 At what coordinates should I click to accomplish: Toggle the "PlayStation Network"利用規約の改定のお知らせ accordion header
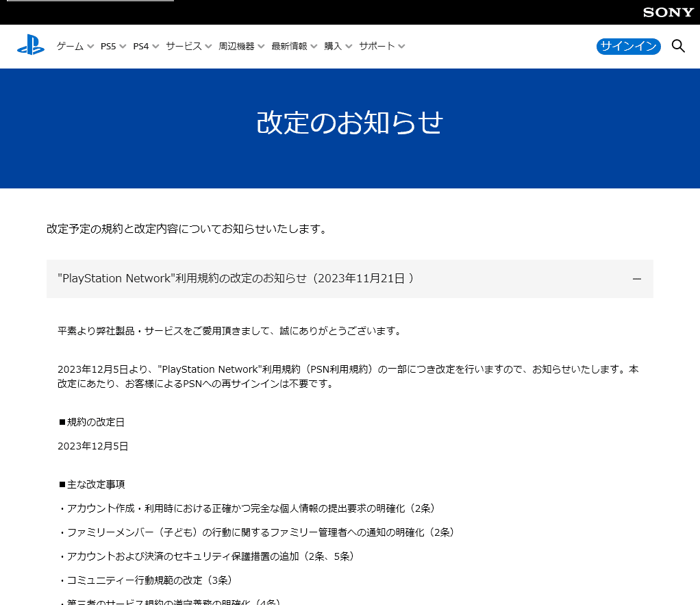(350, 279)
